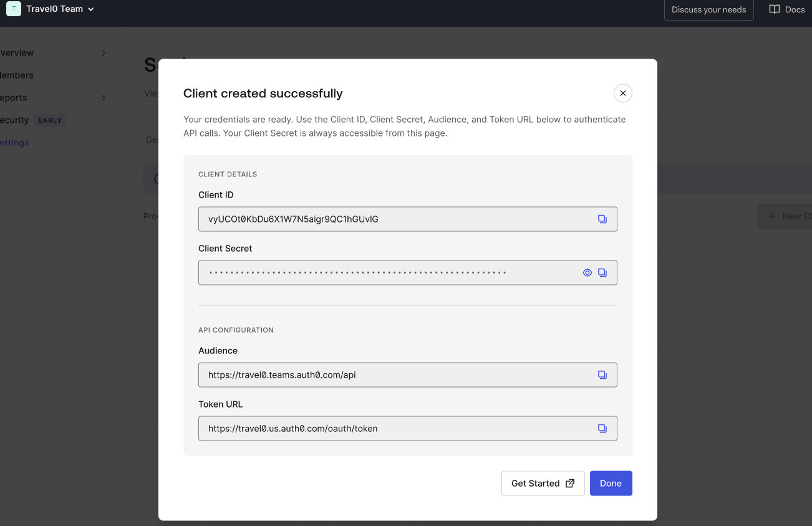Click Discuss your needs button
812x526 pixels.
pyautogui.click(x=709, y=10)
